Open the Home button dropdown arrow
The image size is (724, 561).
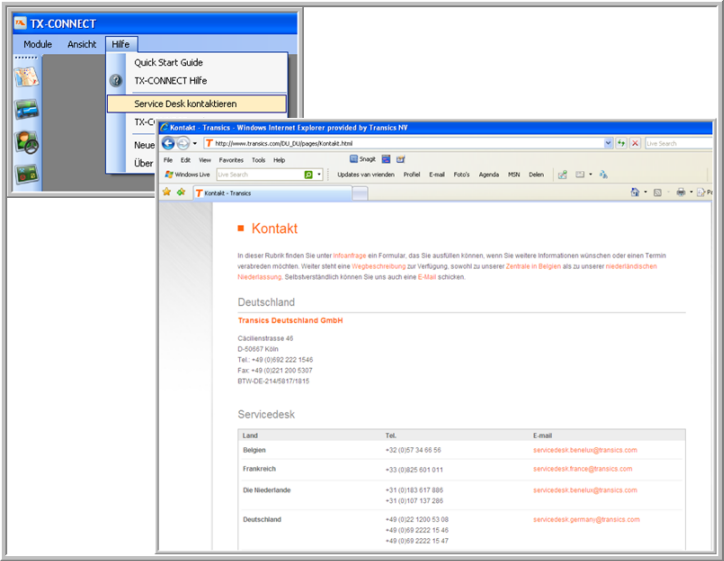pyautogui.click(x=646, y=192)
